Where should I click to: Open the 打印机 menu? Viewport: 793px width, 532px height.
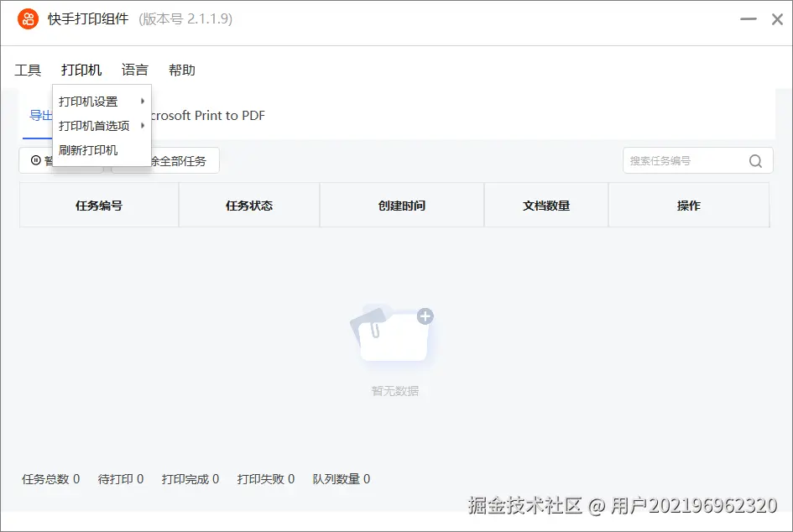[x=81, y=70]
